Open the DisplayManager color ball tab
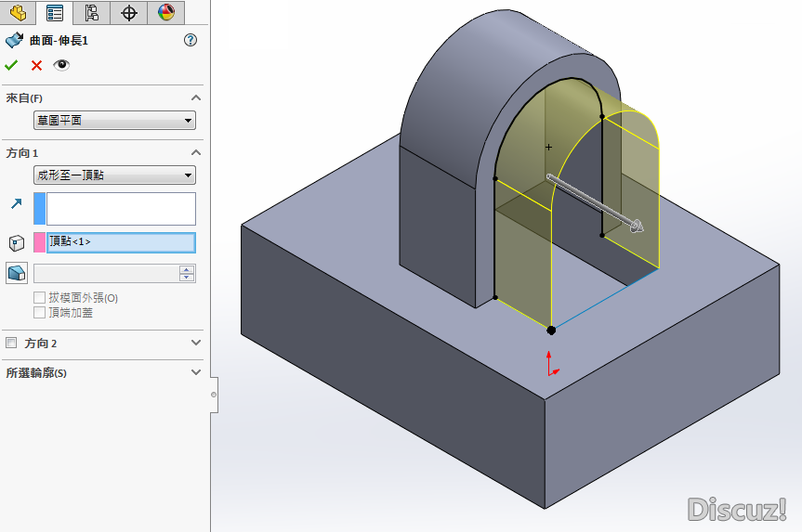This screenshot has width=802, height=532. tap(166, 12)
